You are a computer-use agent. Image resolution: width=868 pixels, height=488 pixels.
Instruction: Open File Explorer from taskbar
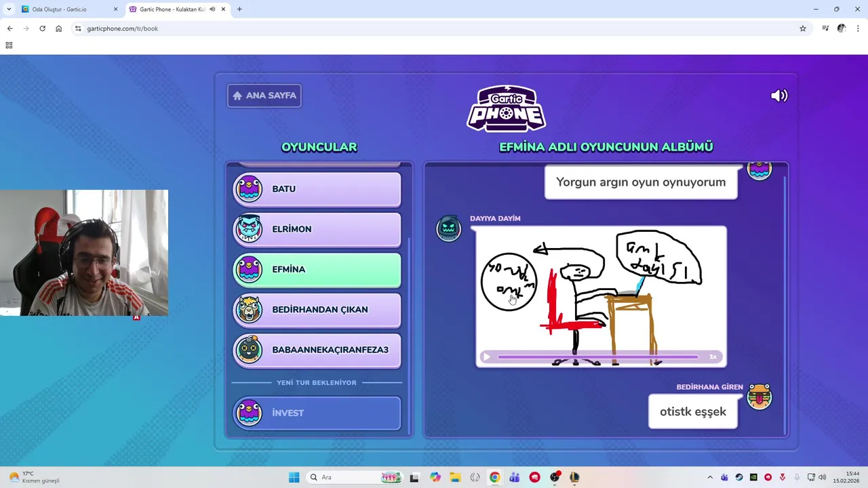(455, 477)
